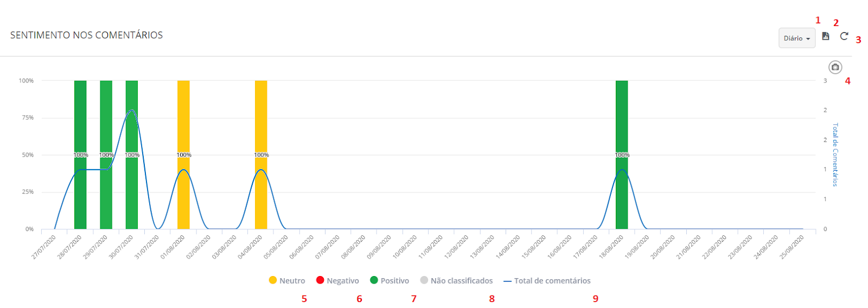Click the refresh chart icon
Viewport: 868px width, 308px height.
844,36
